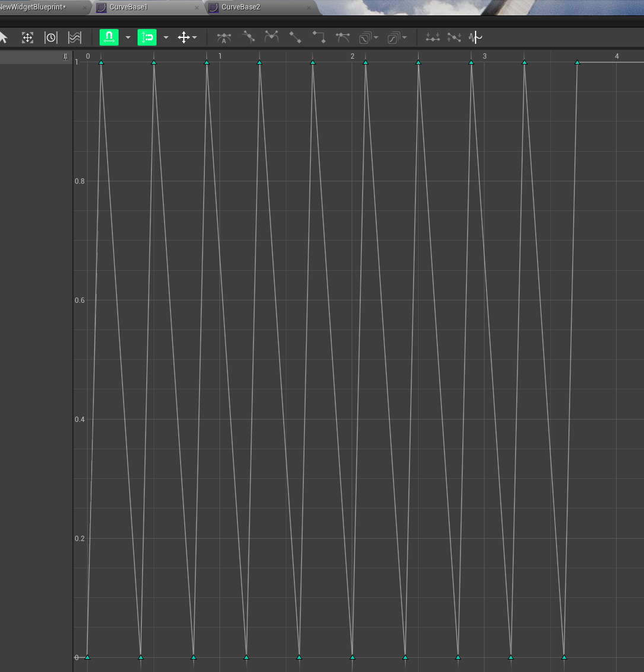Screen dimensions: 644x672
Task: Set Auto tangent interpolation mode
Action: click(x=224, y=38)
